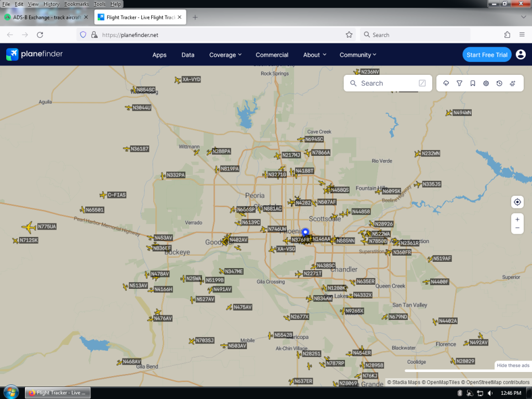Click the Flight Tracker taskbar button
Viewport: 532px width, 399px height.
point(58,393)
